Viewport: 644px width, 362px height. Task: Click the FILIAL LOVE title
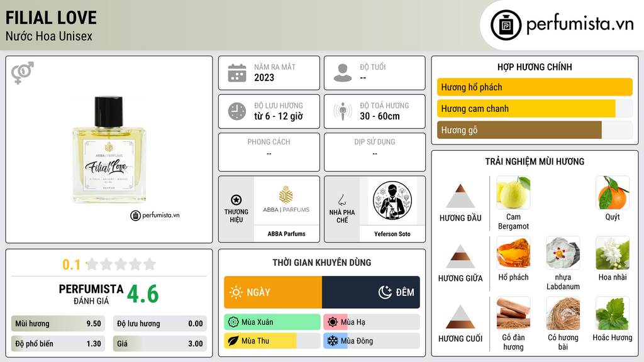(x=51, y=18)
